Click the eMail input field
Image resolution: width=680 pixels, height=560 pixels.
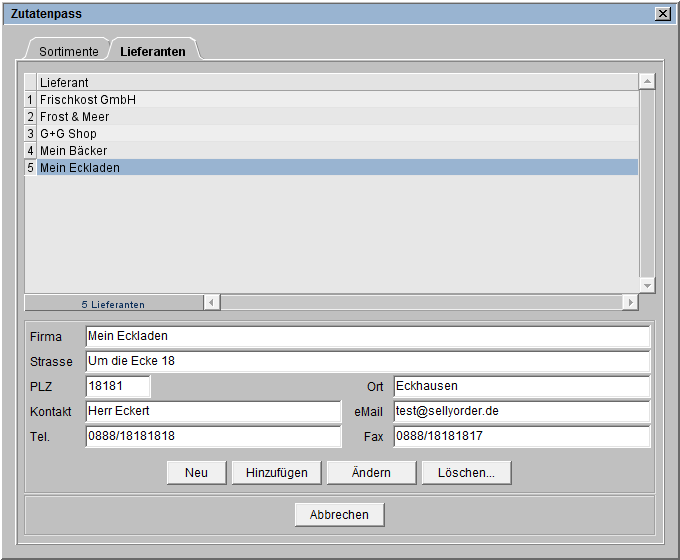(x=521, y=411)
